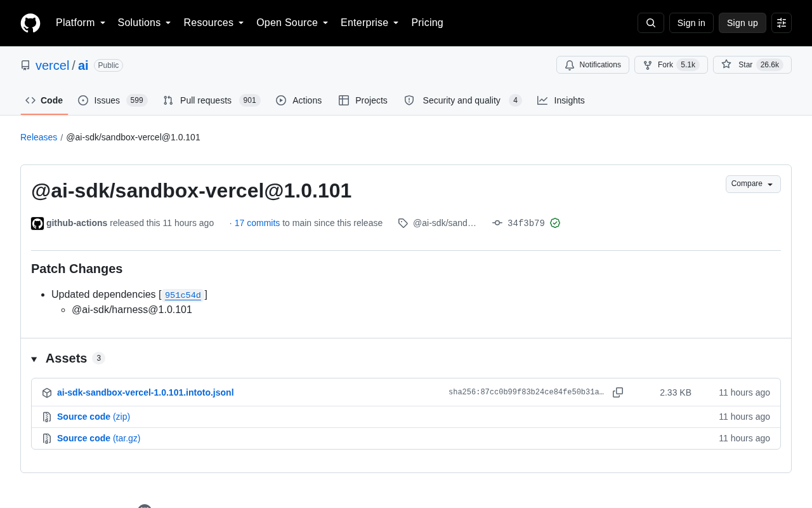This screenshot has height=508, width=812.
Task: Click the github-actions avatar icon
Action: coord(37,224)
